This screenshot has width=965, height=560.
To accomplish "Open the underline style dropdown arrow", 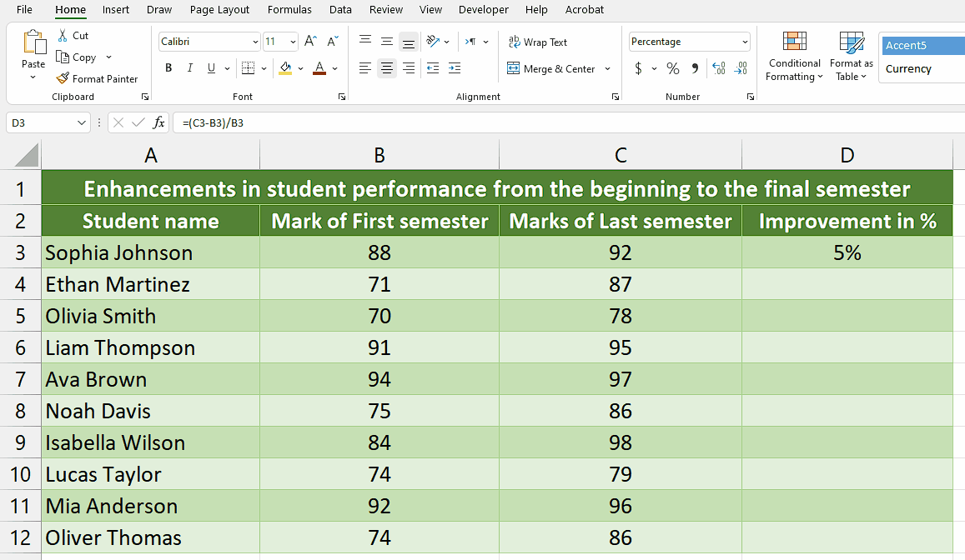I will [x=227, y=68].
